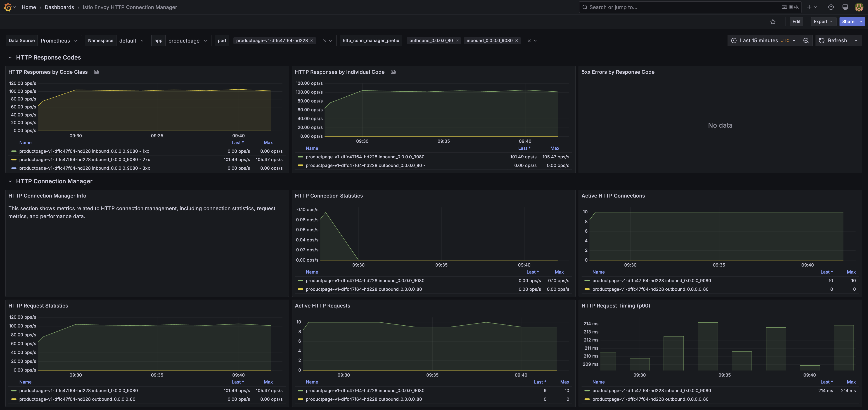
Task: Remove inbound_0.0.0.0_9080 prefix filter
Action: pos(517,41)
